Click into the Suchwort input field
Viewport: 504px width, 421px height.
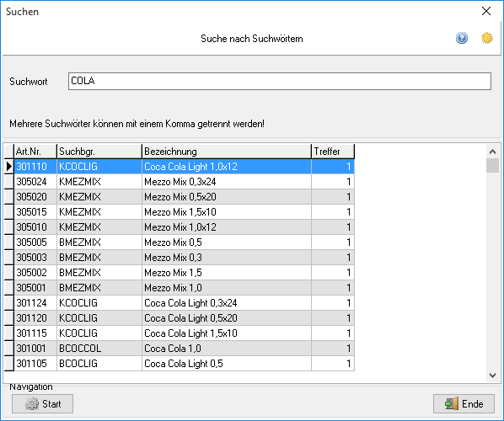[x=279, y=81]
